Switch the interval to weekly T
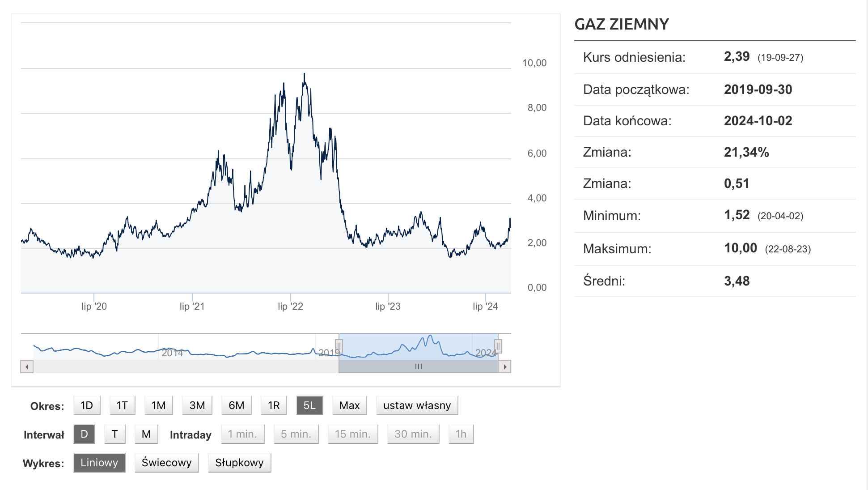 click(115, 434)
